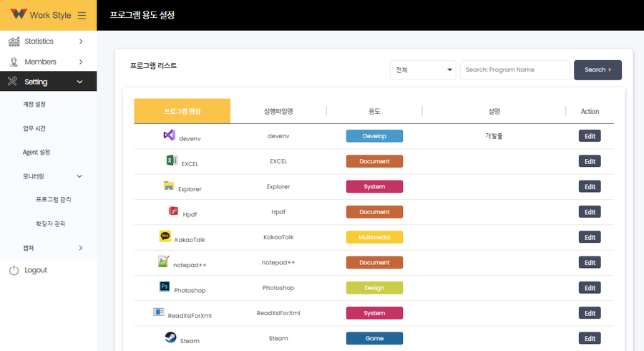The width and height of the screenshot is (644, 351).
Task: Edit the ReadXslForXml row
Action: [590, 313]
